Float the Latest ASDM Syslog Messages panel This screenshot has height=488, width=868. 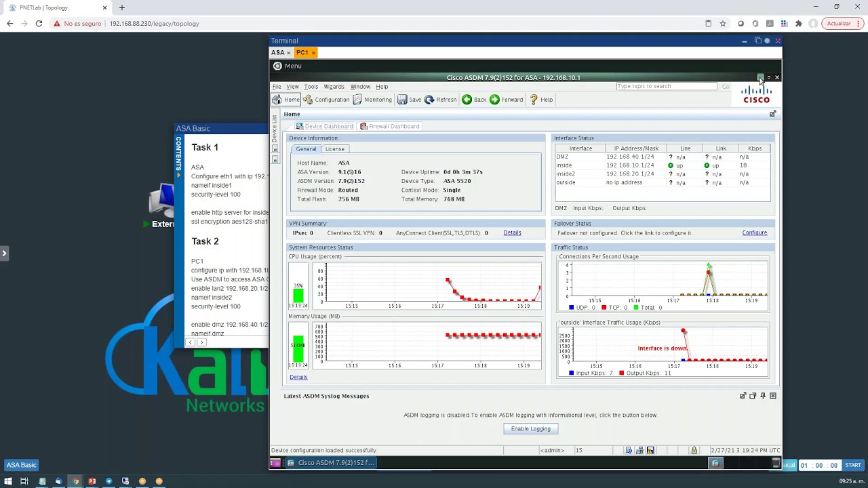[743, 396]
